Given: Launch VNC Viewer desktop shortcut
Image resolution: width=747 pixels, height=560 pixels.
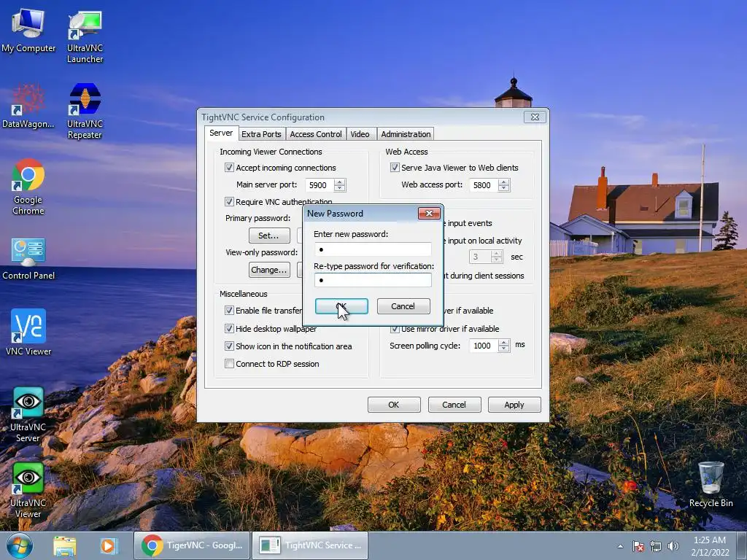Looking at the screenshot, I should (x=28, y=332).
